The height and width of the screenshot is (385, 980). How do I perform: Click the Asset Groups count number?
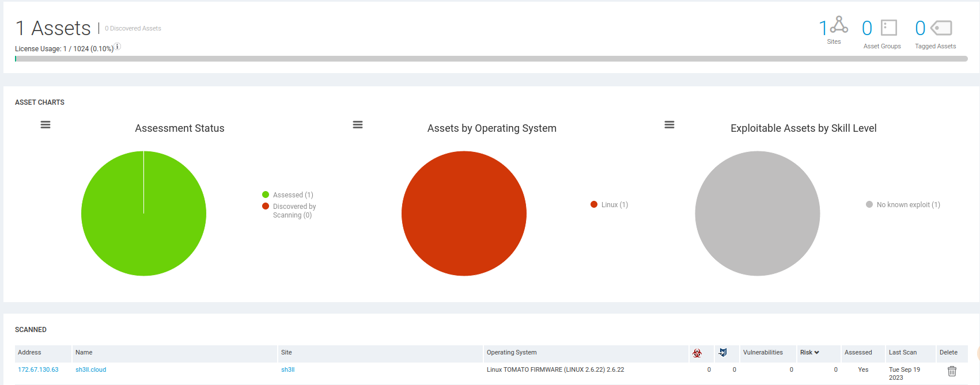coord(867,28)
